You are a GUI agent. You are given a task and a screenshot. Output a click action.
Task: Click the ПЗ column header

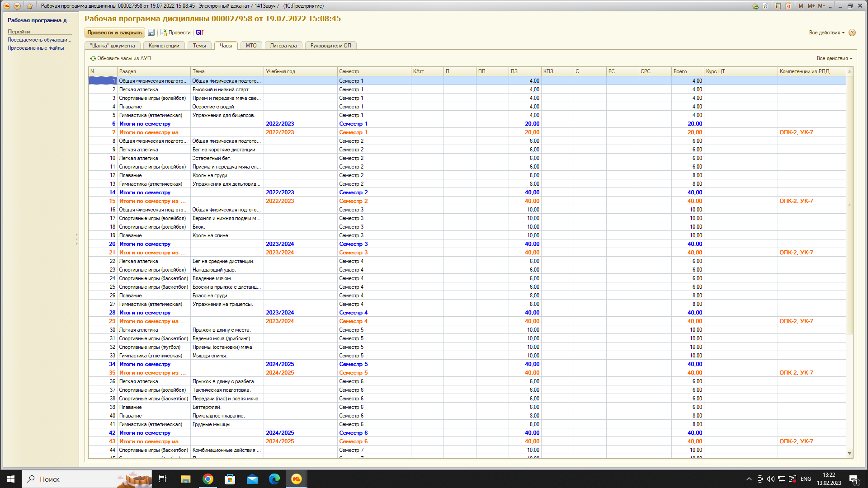pos(525,71)
